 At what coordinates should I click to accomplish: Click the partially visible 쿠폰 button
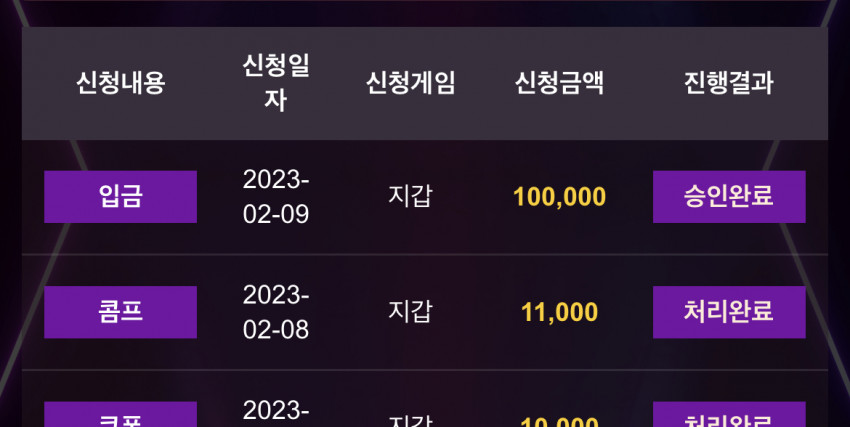click(120, 415)
